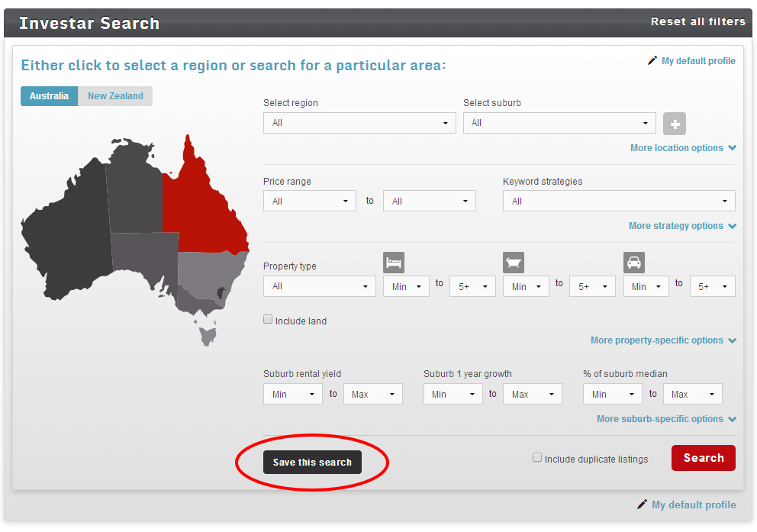The height and width of the screenshot is (532, 757).
Task: Switch to the Australia tab
Action: click(x=49, y=96)
